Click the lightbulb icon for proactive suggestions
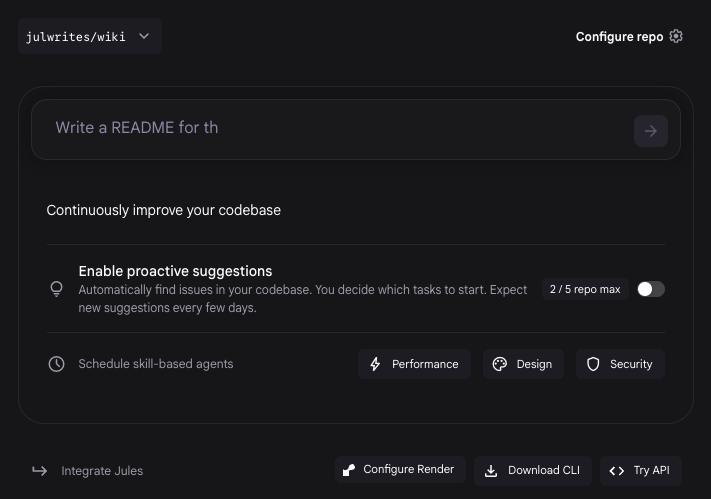The width and height of the screenshot is (711, 499). 57,289
